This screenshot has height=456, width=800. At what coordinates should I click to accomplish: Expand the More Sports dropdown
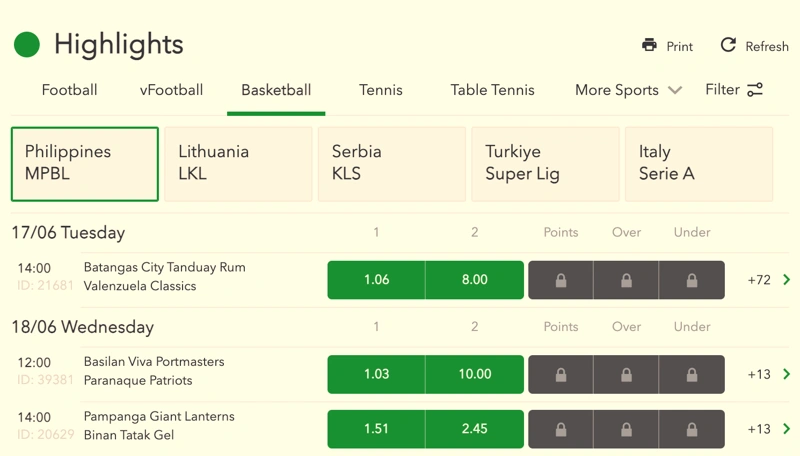click(628, 90)
